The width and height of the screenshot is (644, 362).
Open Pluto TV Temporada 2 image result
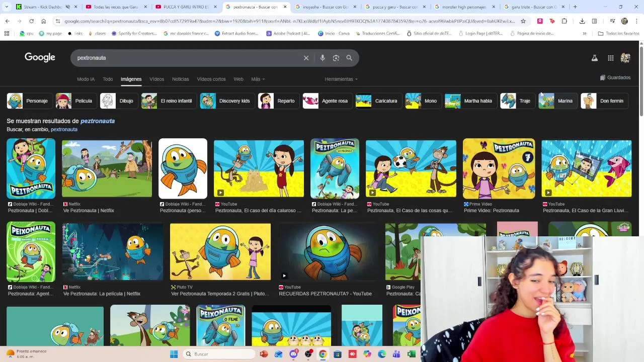220,251
